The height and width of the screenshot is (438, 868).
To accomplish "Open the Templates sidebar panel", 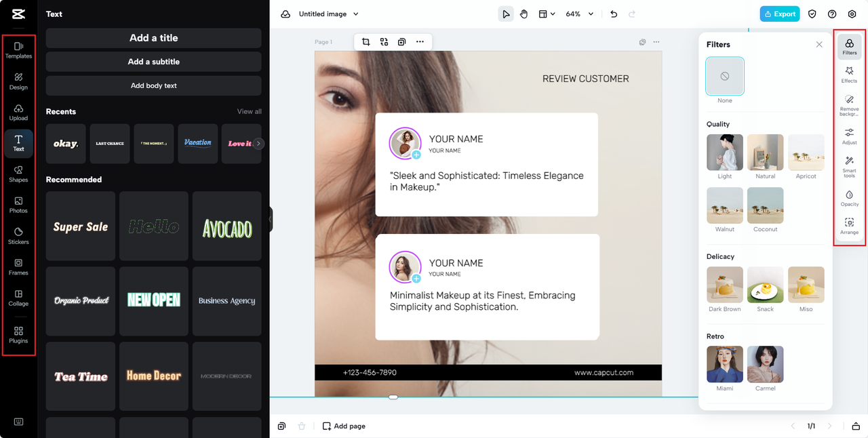I will (18, 50).
